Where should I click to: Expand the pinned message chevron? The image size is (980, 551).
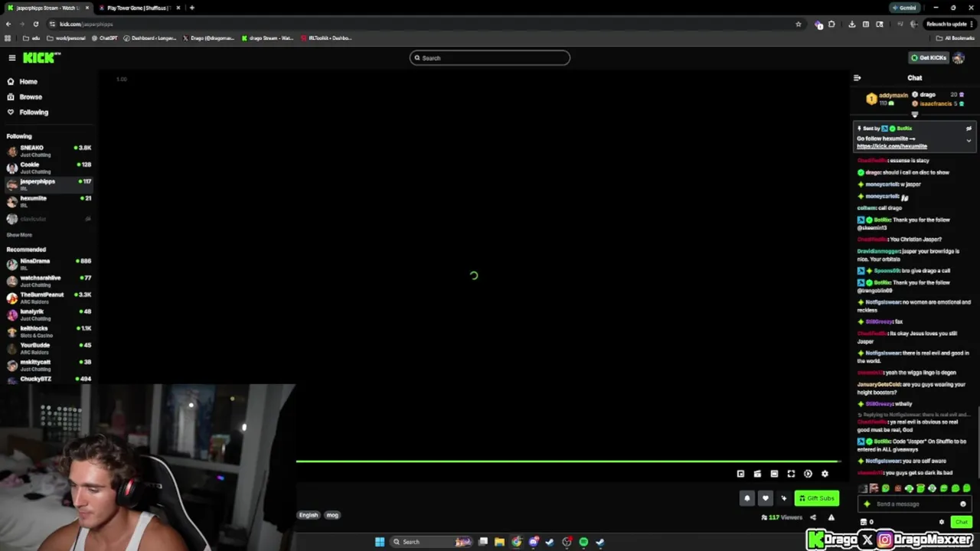point(969,141)
